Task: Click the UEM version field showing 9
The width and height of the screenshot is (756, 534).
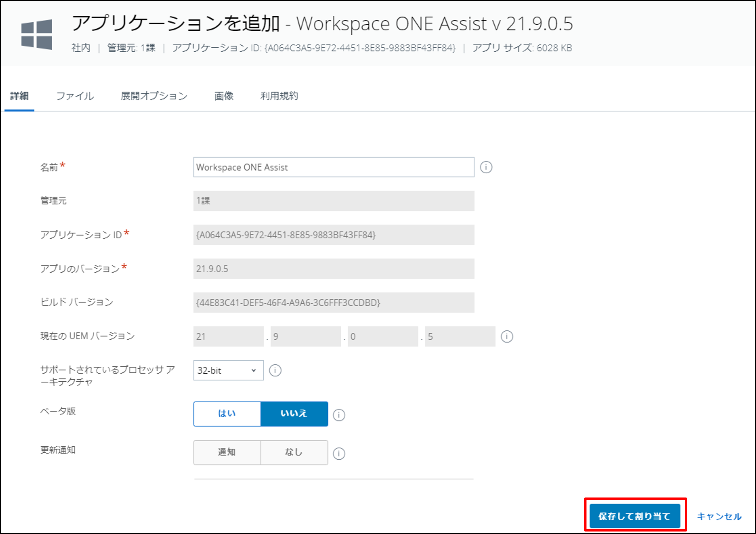Action: [306, 337]
